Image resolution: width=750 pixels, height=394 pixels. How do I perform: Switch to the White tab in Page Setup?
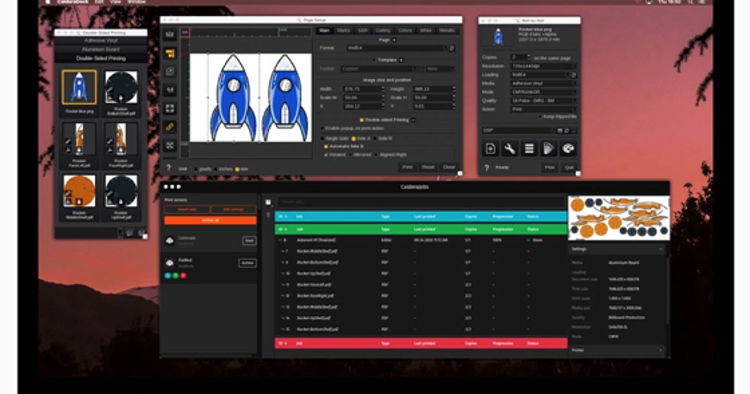(426, 31)
